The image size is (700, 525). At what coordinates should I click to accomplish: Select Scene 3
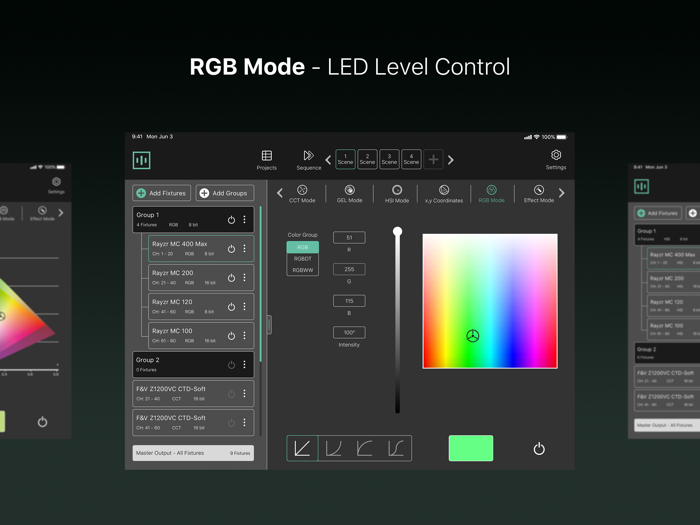[x=389, y=159]
